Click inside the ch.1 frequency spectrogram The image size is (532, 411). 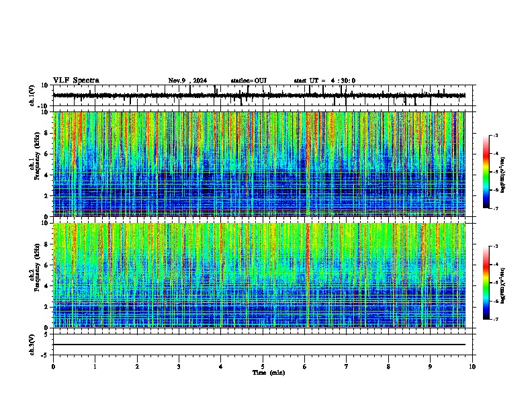[x=259, y=164]
